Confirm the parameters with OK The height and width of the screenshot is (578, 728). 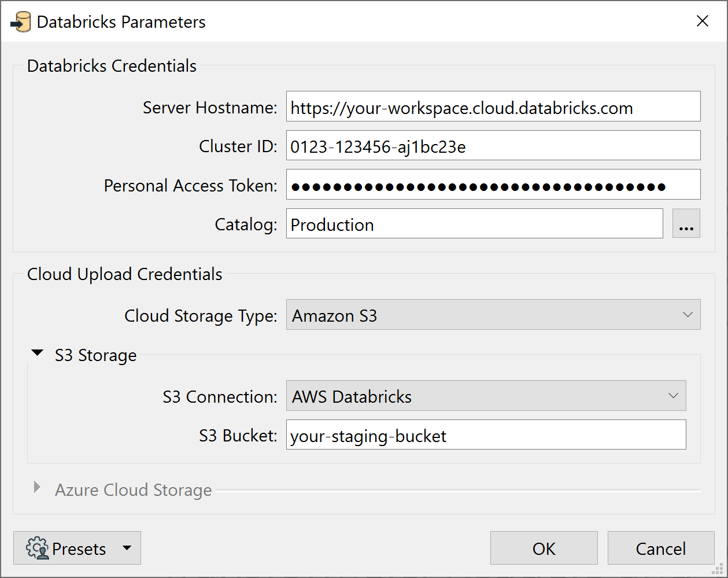tap(543, 548)
